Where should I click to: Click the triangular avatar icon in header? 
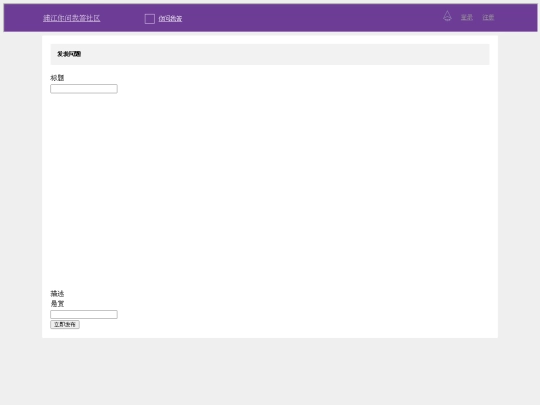[x=447, y=16]
